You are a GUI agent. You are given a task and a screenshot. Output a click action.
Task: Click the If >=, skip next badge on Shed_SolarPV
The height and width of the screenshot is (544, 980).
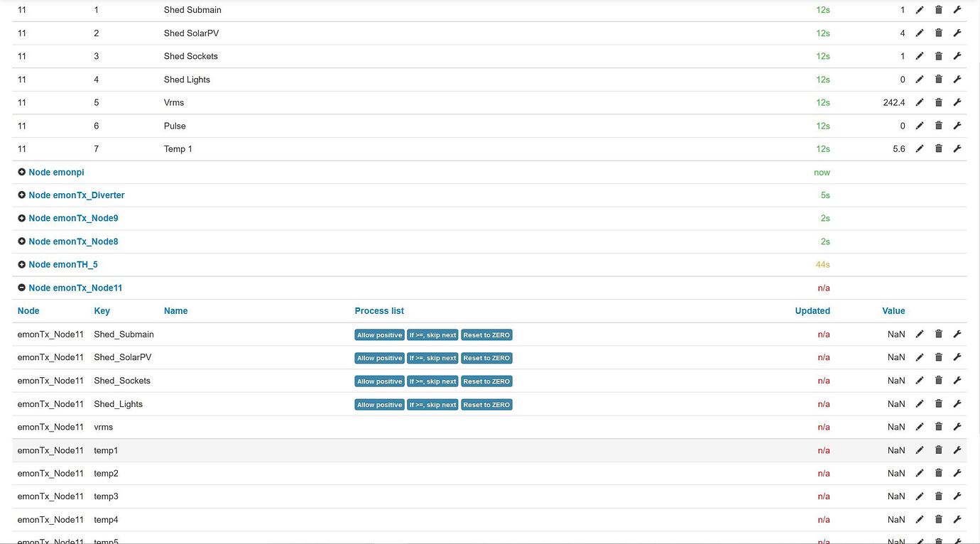click(x=432, y=357)
